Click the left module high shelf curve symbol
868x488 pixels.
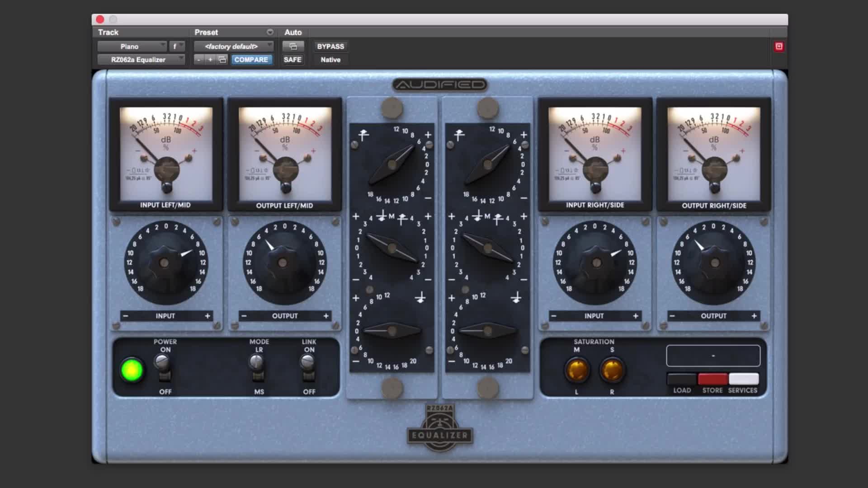coord(363,135)
